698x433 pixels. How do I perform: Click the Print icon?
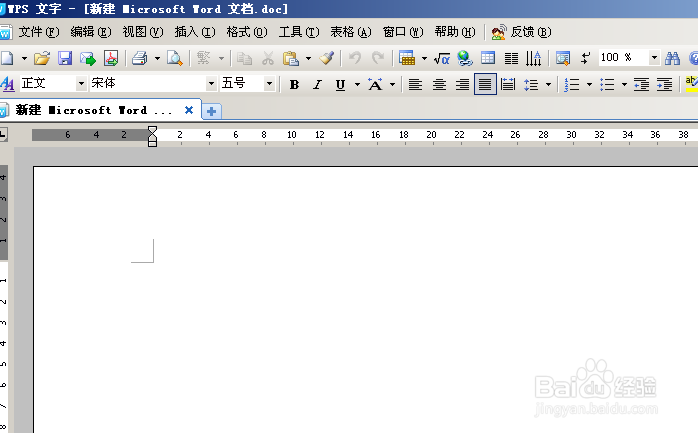tap(140, 58)
